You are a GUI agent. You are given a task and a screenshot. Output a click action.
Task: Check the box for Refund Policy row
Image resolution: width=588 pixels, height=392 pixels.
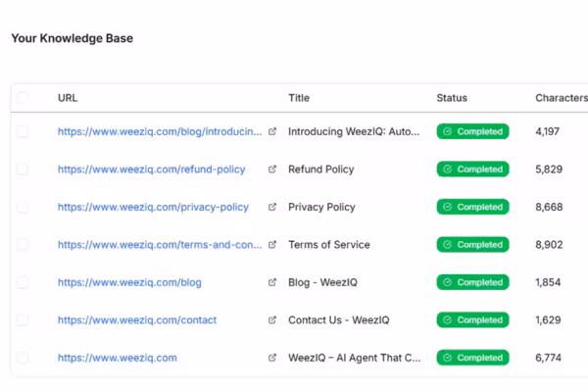[x=23, y=170]
